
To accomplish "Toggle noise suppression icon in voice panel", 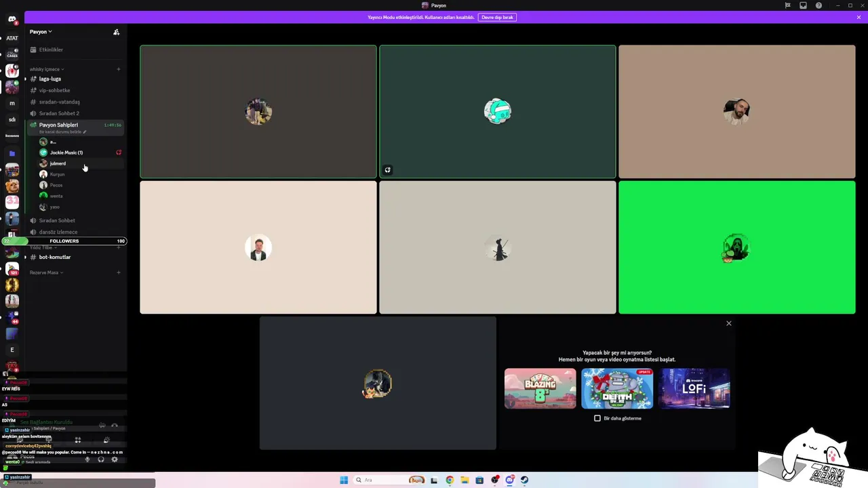I will (x=102, y=426).
